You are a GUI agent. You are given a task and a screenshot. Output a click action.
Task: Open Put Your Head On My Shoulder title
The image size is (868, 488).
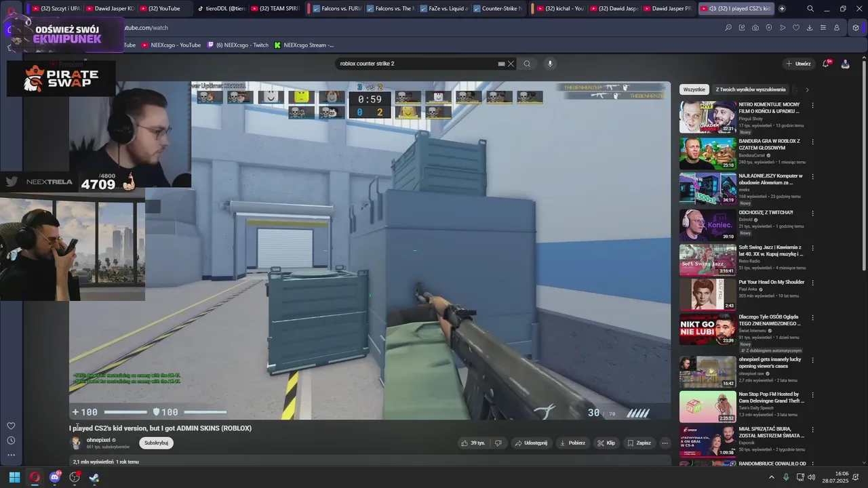pyautogui.click(x=772, y=282)
